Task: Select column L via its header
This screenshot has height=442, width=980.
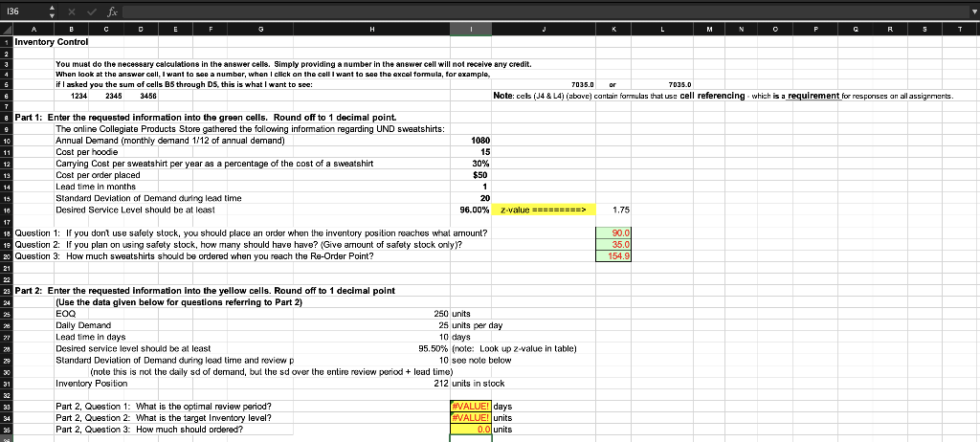Action: pos(662,29)
